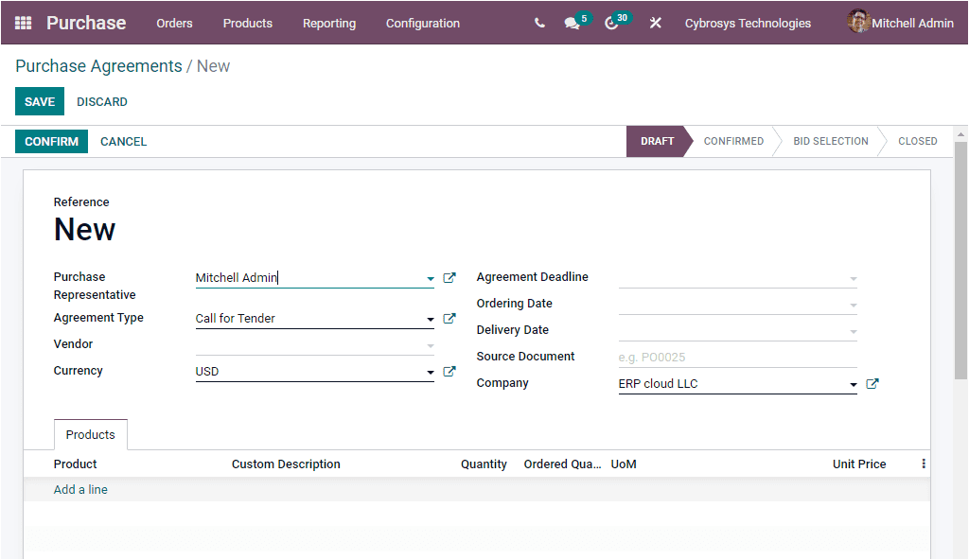The width and height of the screenshot is (969, 560).
Task: Switch to the Products tab
Action: pyautogui.click(x=90, y=434)
